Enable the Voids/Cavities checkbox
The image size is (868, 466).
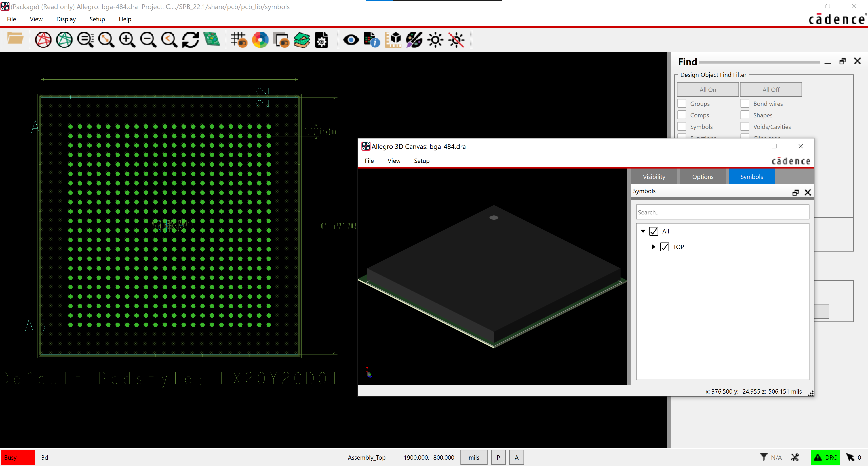(745, 126)
